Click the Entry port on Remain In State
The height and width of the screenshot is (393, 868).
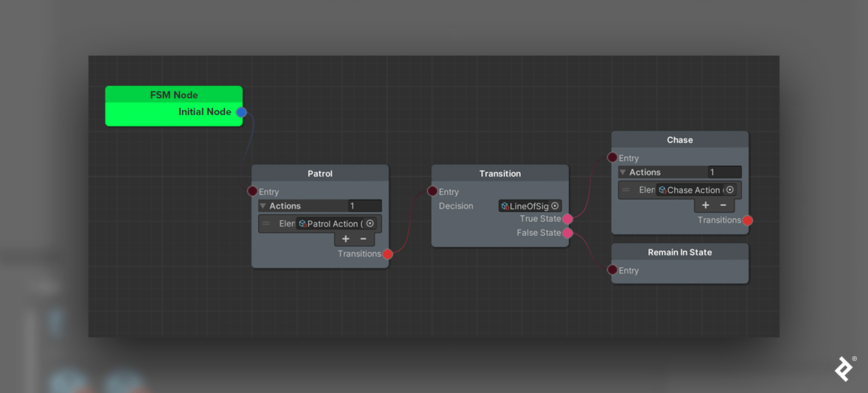click(x=613, y=270)
